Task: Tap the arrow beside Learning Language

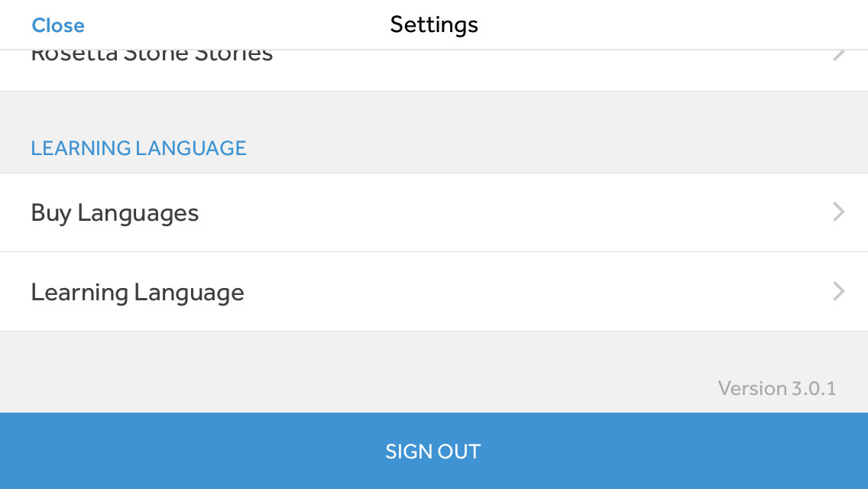Action: click(839, 292)
